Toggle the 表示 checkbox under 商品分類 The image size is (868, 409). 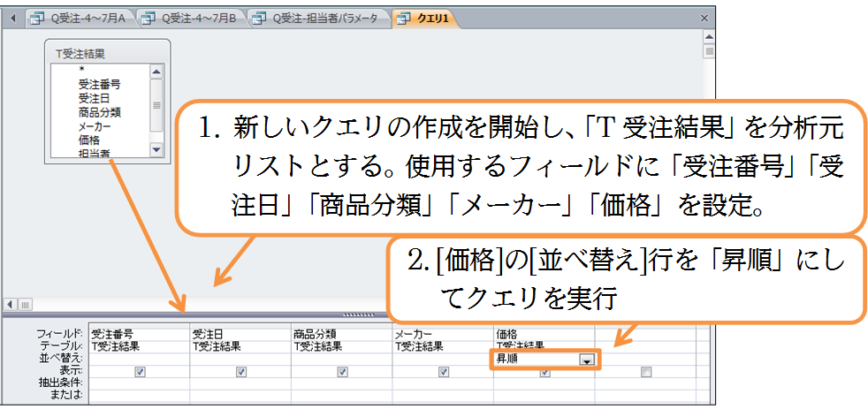coord(342,372)
